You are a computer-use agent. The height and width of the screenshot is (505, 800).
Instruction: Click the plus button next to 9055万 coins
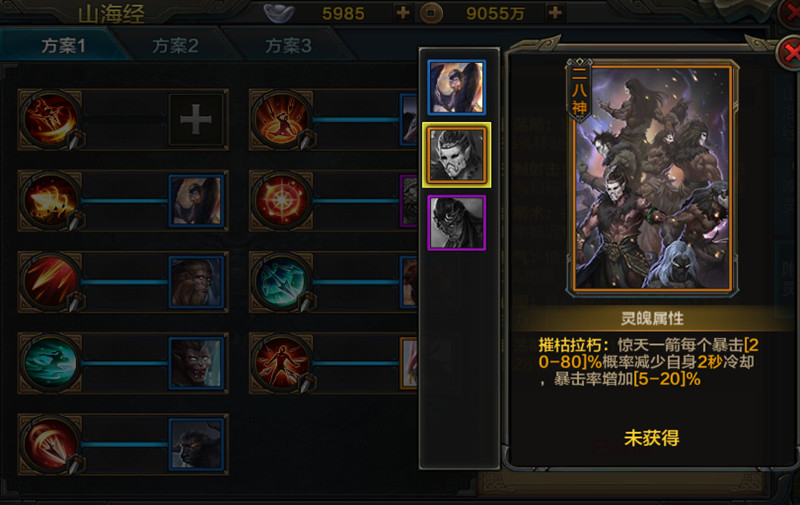pos(555,12)
